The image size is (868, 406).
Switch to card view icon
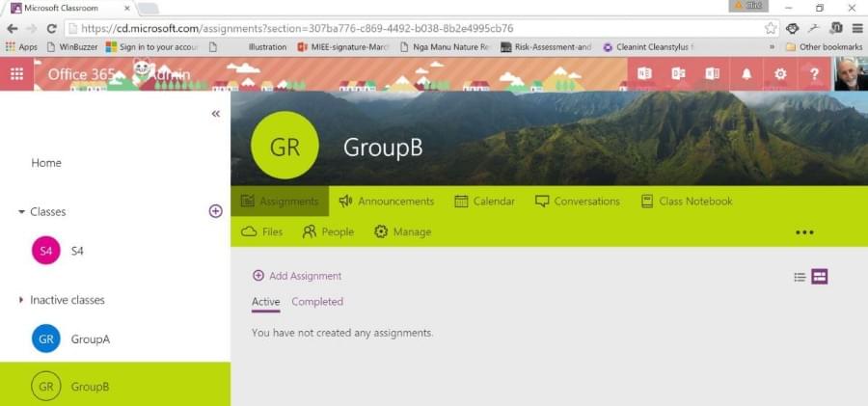(819, 277)
